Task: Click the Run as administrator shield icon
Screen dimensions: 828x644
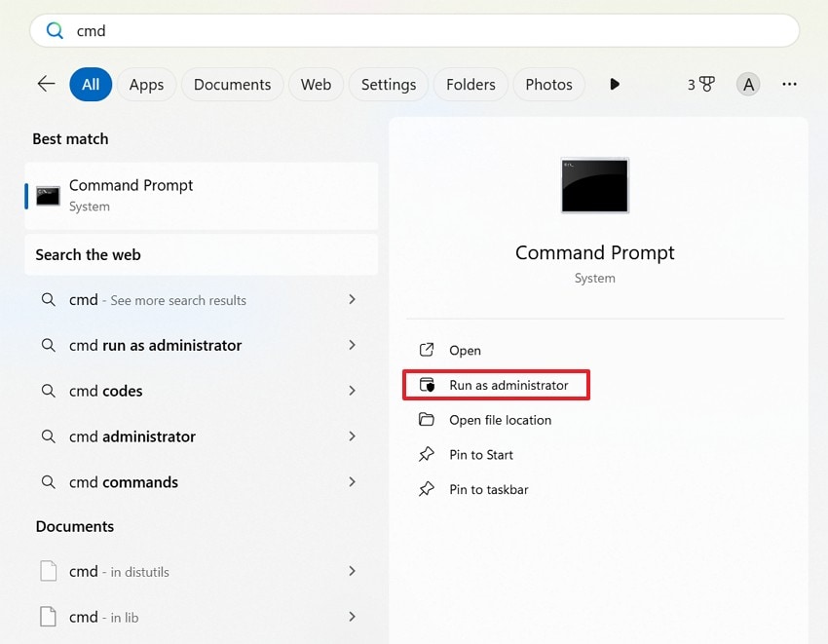Action: point(429,385)
